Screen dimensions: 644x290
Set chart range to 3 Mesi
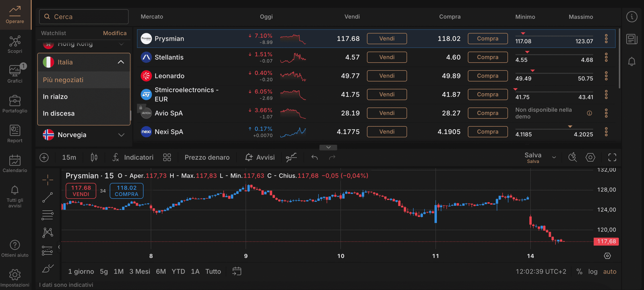point(140,271)
